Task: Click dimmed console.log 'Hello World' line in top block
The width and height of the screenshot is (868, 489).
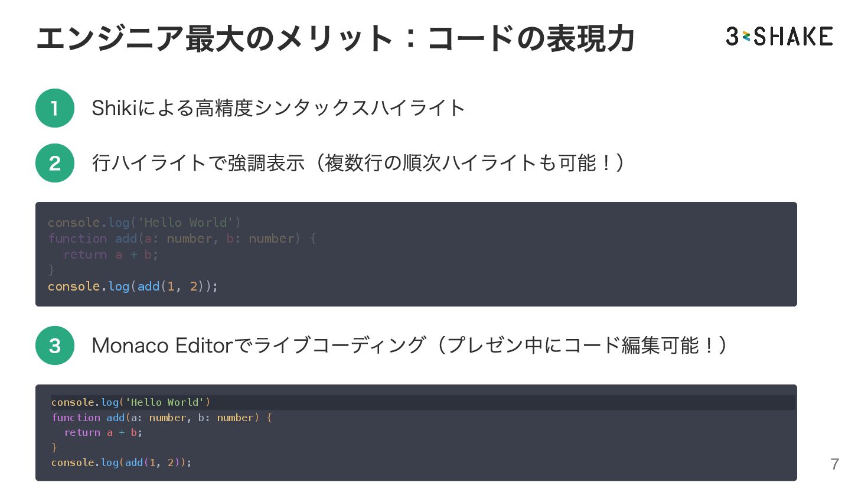Action: [x=144, y=223]
